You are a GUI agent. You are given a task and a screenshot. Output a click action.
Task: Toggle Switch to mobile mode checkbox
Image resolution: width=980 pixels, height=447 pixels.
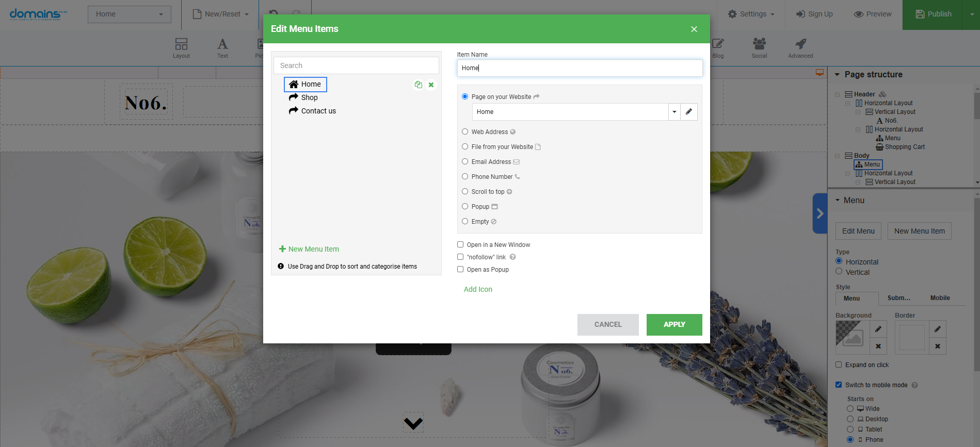[839, 385]
